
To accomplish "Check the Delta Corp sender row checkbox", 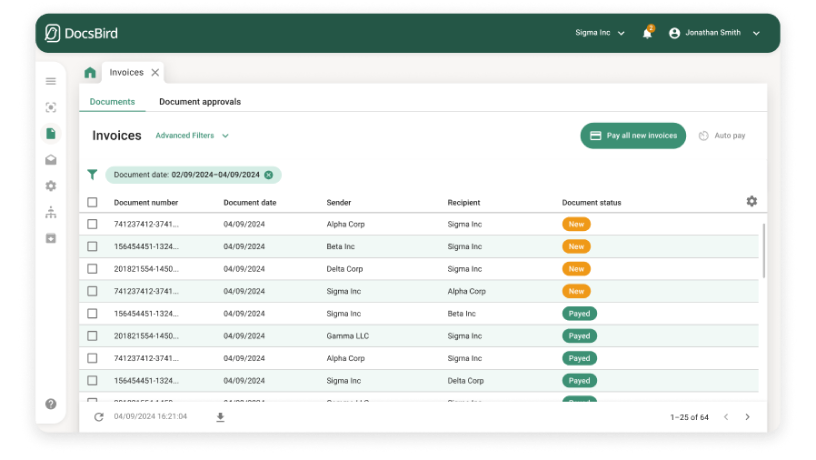I will [92, 269].
